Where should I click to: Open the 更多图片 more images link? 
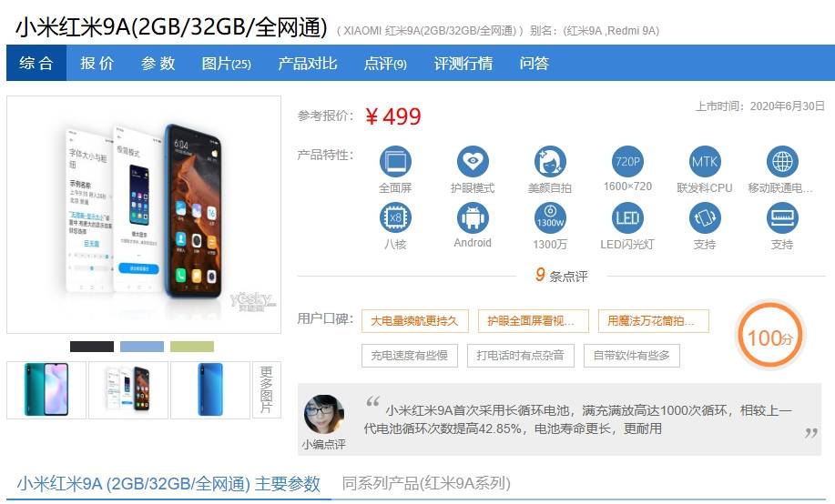coord(266,389)
